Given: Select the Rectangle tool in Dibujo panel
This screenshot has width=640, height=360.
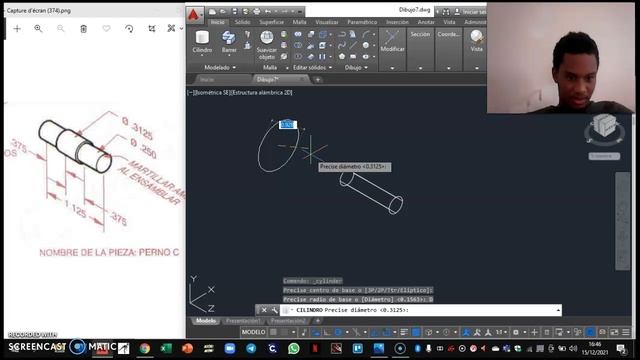Looking at the screenshot, I should click(353, 56).
